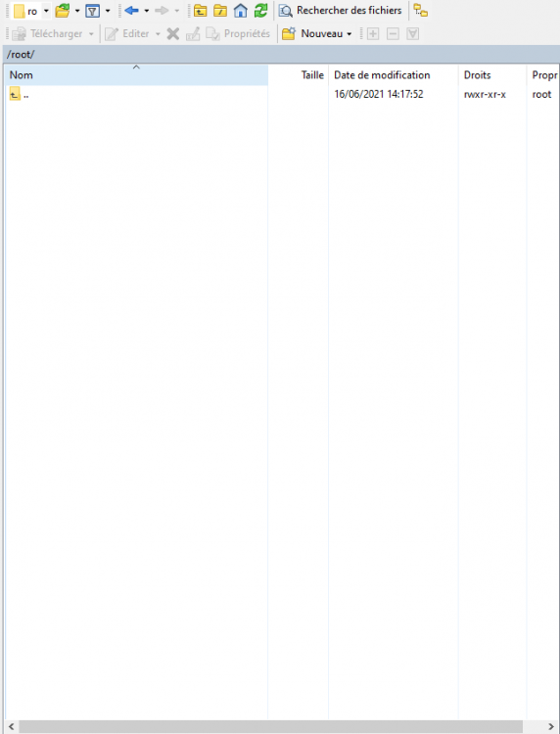560x734 pixels.
Task: Expand the back history dropdown arrow
Action: pos(147,11)
